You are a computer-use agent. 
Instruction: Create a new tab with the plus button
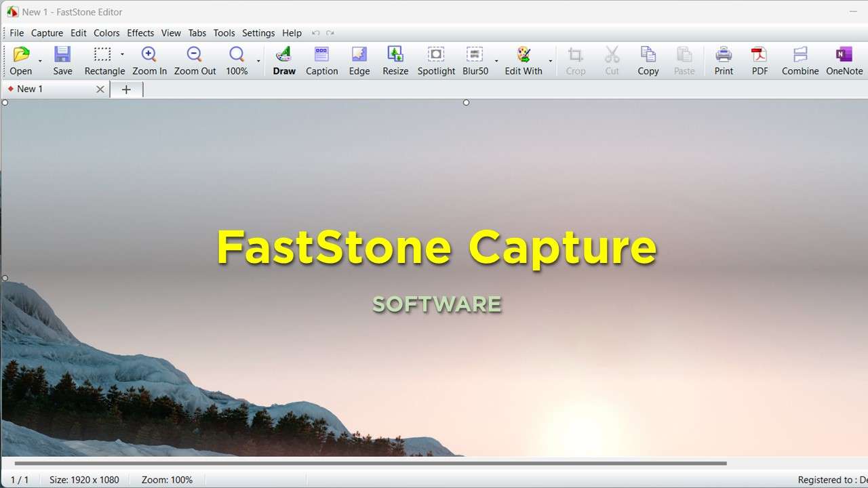[x=126, y=89]
